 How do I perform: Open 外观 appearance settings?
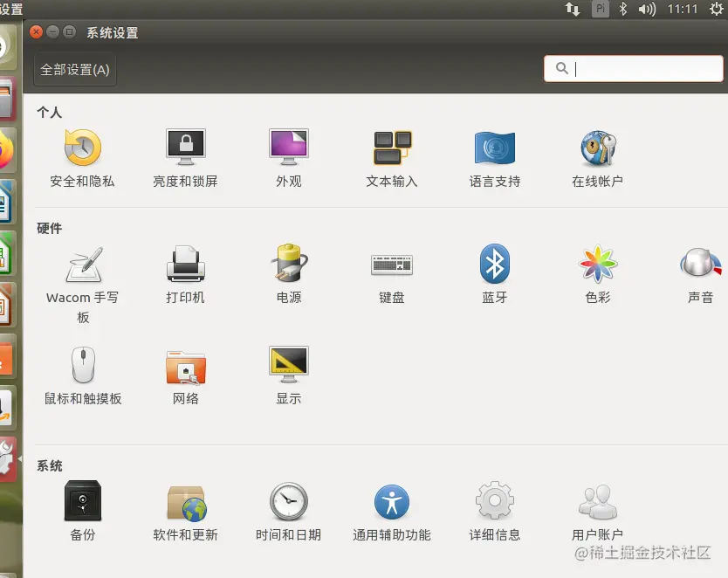288,158
